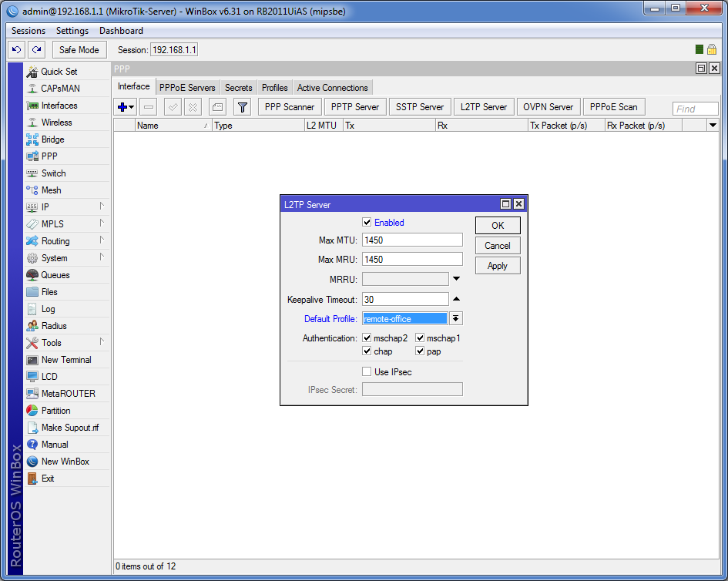The image size is (728, 581).
Task: Switch to PPPoE Servers tab
Action: (187, 87)
